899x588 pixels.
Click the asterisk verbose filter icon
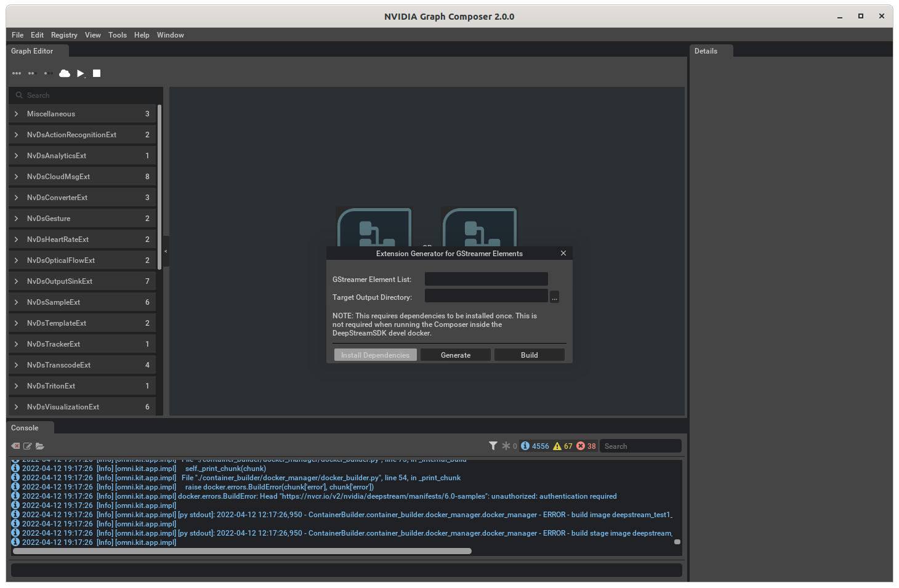(x=506, y=445)
